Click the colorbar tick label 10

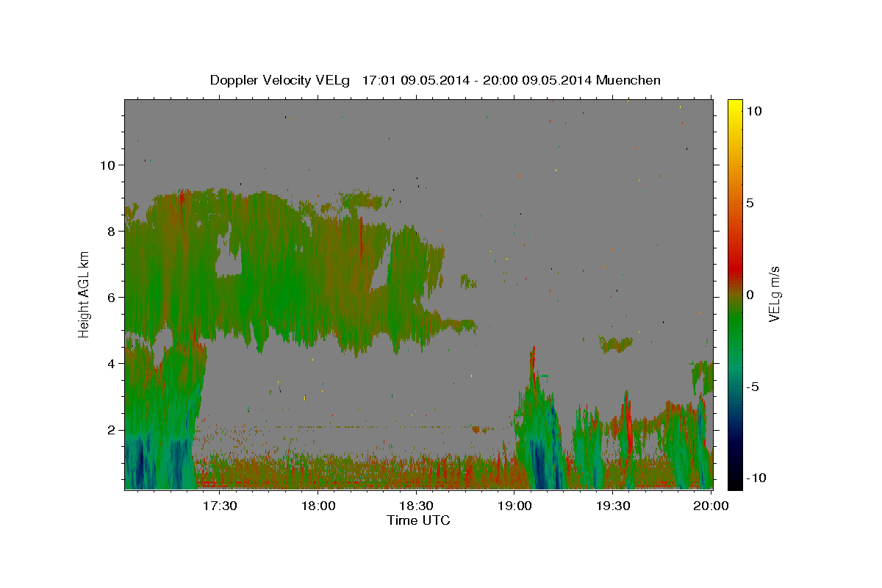(753, 111)
